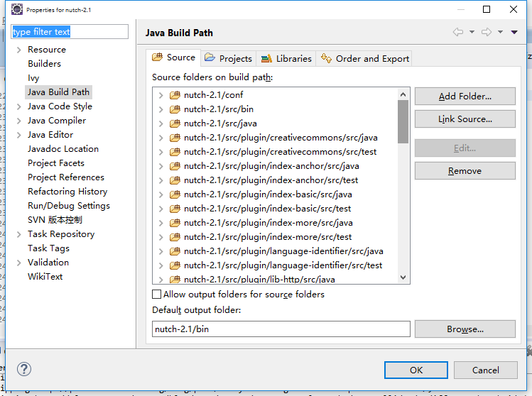Select Javadoc Location in the tree

pos(63,149)
